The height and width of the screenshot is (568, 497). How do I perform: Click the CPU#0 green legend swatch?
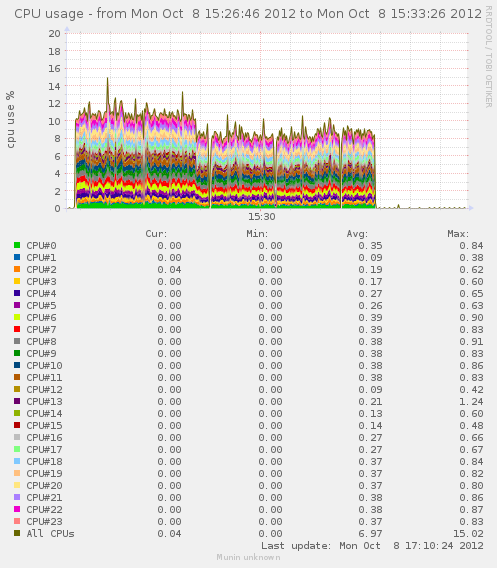coord(17,245)
